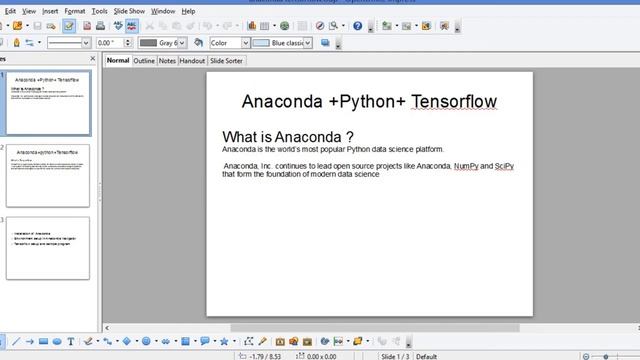Insert a Table using toolbar icon

click(x=264, y=26)
